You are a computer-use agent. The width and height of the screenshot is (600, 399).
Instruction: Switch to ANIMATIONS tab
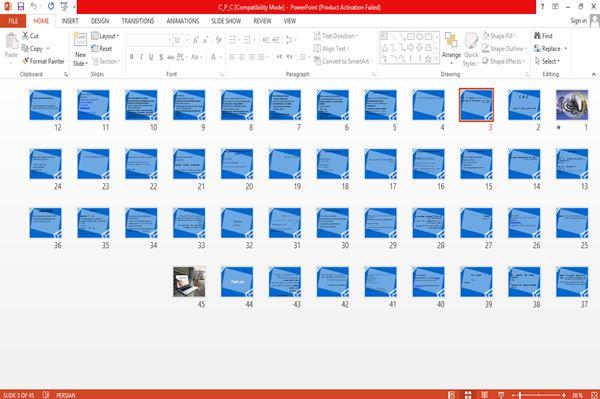pos(183,21)
